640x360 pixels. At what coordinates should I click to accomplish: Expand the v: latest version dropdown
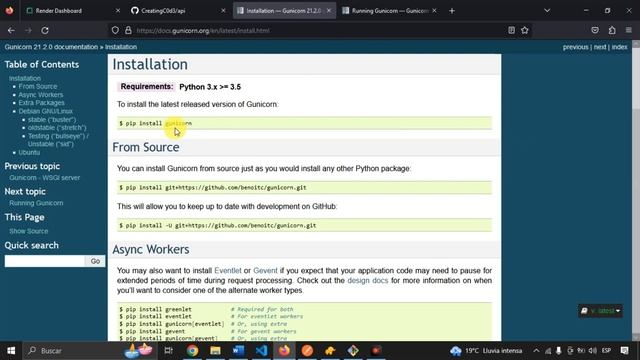click(600, 311)
